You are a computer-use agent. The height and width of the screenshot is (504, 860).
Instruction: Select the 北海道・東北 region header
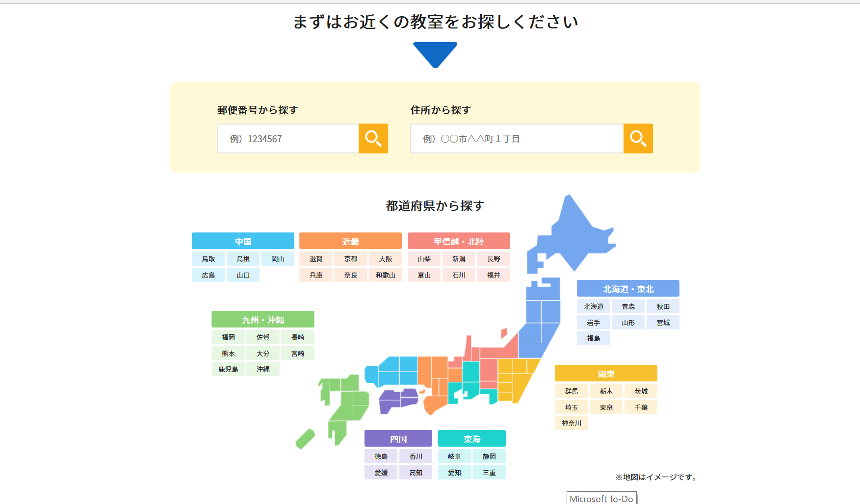coord(628,289)
